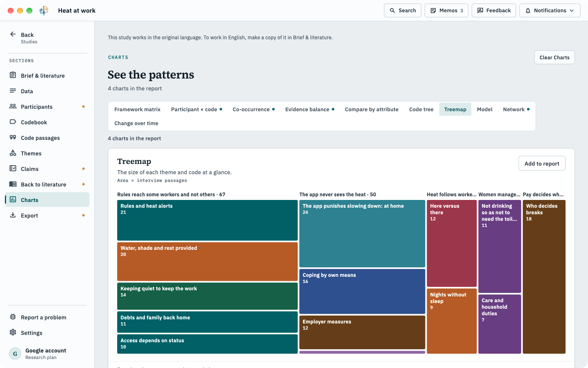This screenshot has height=368, width=588.
Task: Click the Google account avatar
Action: point(15,354)
